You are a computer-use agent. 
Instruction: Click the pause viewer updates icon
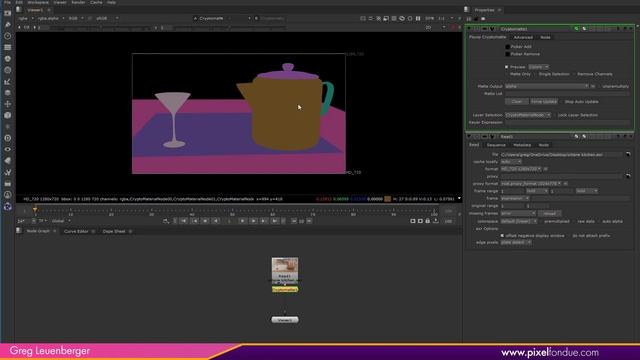click(418, 18)
